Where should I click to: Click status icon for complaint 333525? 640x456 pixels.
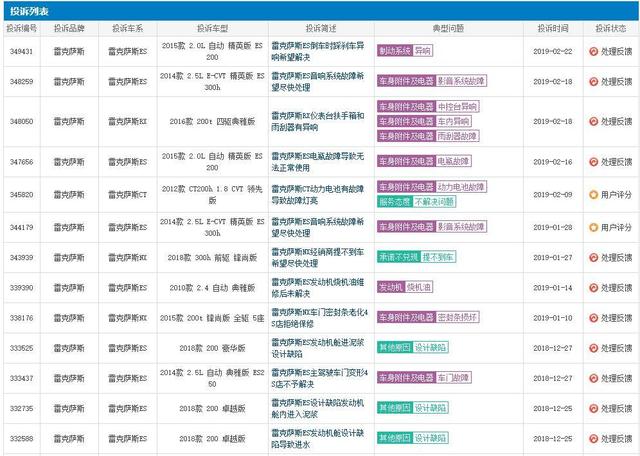coord(593,348)
